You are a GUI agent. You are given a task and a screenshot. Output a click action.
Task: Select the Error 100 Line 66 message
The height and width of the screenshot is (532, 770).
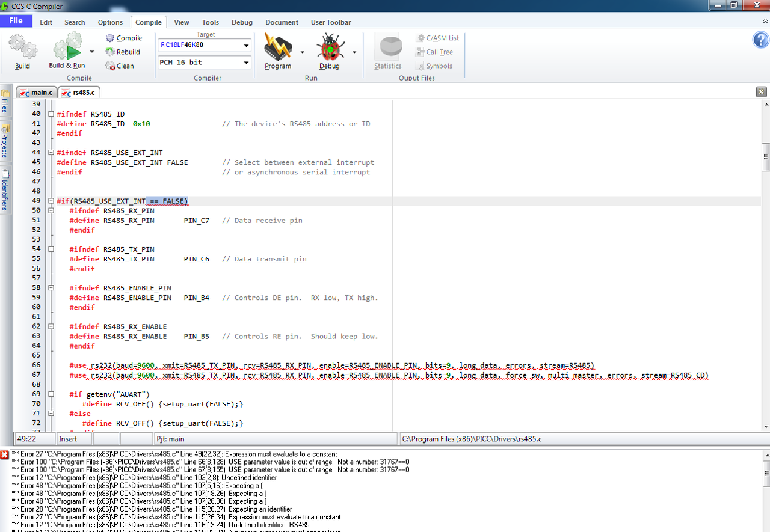(x=211, y=462)
